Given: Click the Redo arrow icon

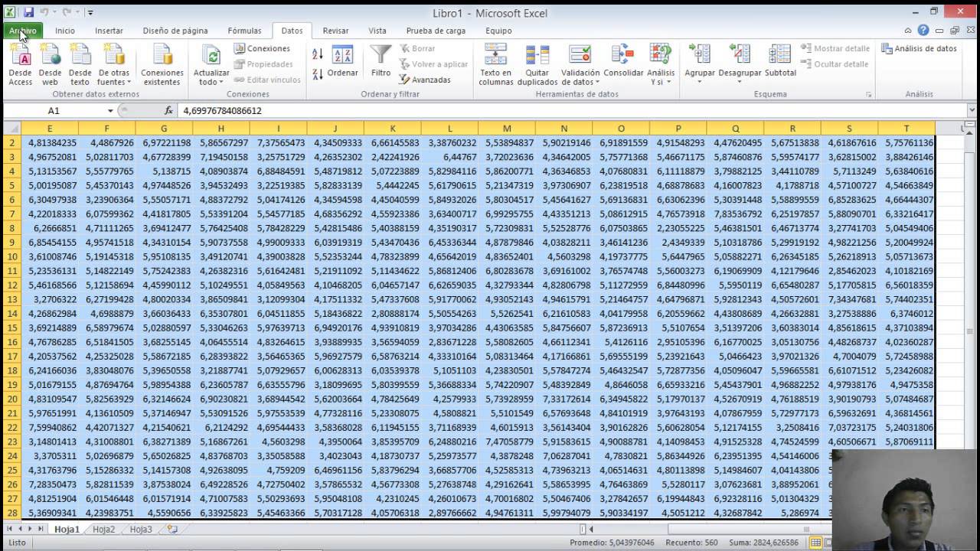Looking at the screenshot, I should click(67, 12).
